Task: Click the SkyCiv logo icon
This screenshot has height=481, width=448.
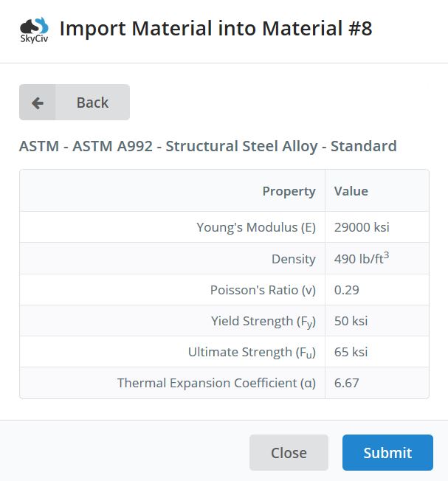Action: coord(34,30)
